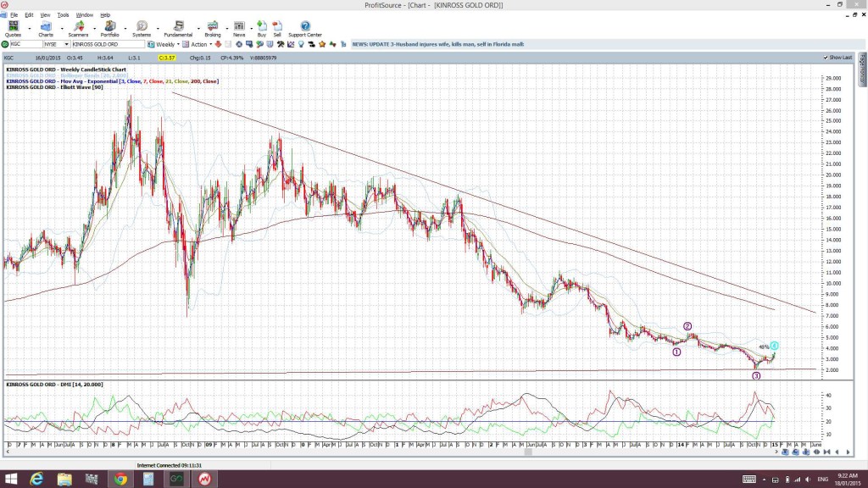Click the Elliott Wave marker 3

point(756,375)
